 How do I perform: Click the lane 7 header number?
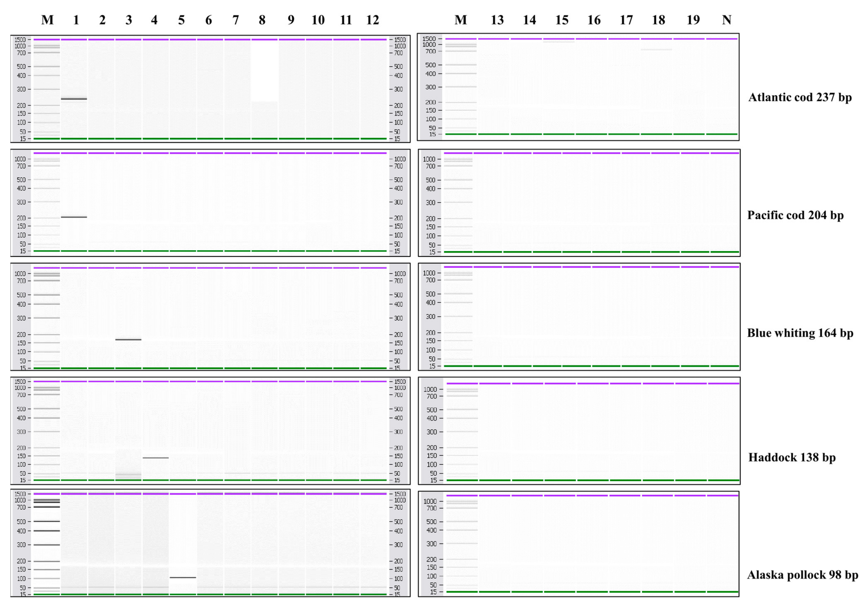tap(236, 20)
